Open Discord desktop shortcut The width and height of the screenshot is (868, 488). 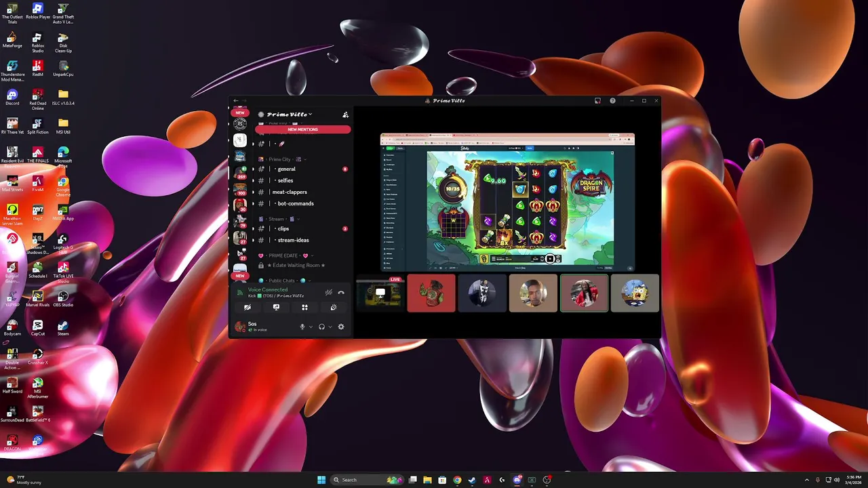click(x=12, y=98)
